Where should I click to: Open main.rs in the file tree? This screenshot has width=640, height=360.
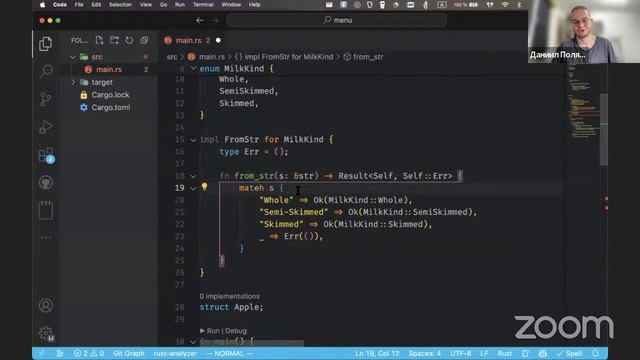tap(109, 69)
